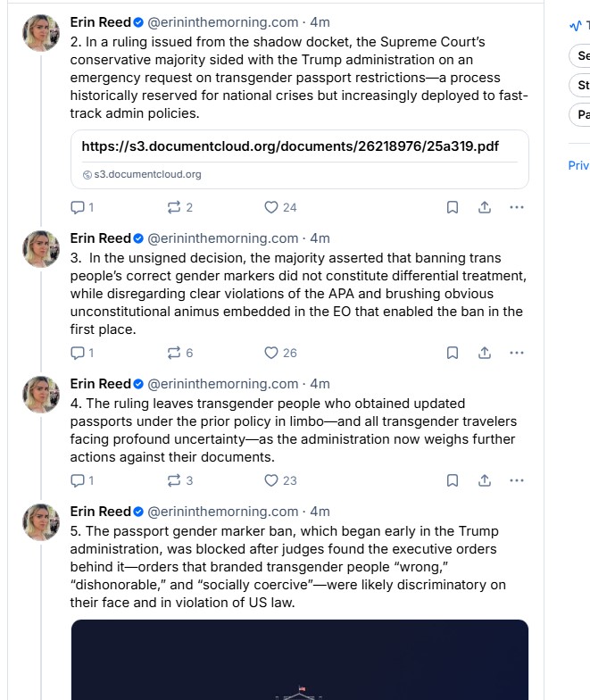The image size is (590, 700).
Task: Repost the post with 3 reposts
Action: click(x=174, y=480)
